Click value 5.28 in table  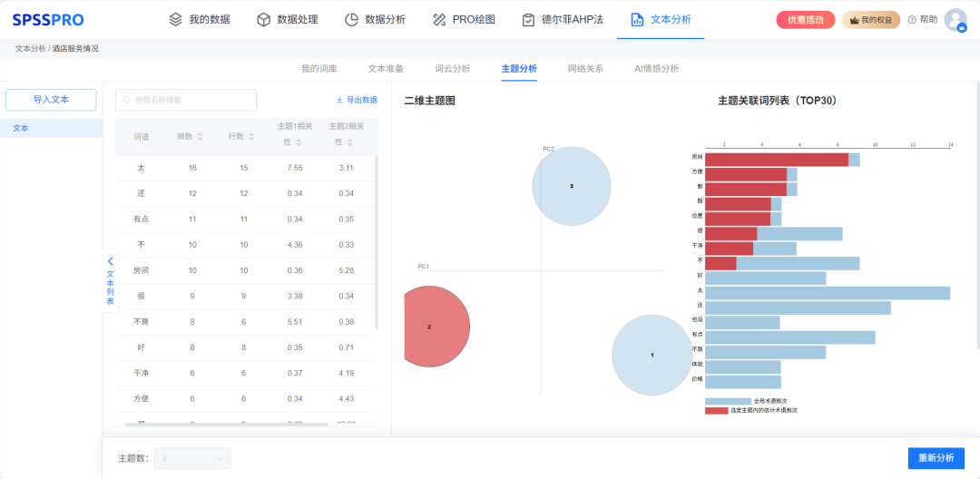coord(347,270)
